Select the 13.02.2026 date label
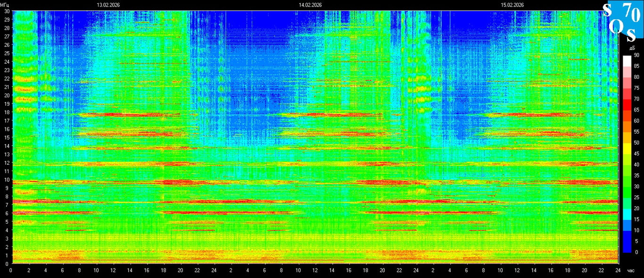This screenshot has height=278, width=644. (108, 5)
